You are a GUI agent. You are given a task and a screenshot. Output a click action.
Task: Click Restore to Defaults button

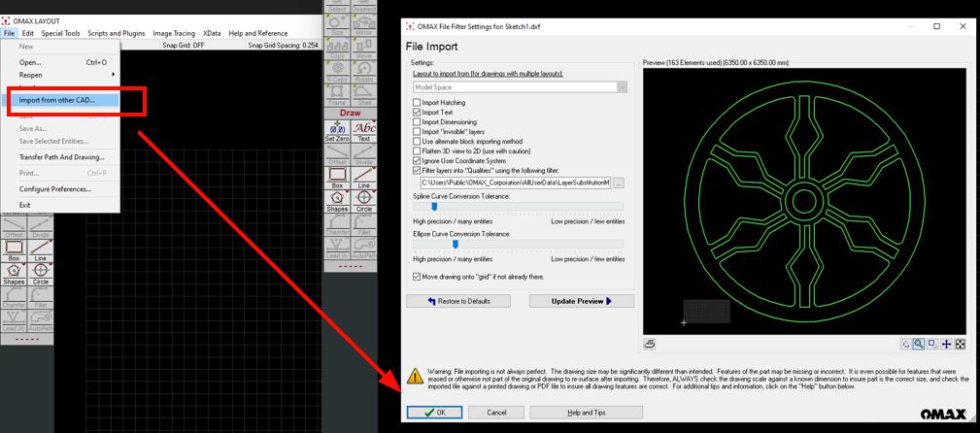(458, 301)
